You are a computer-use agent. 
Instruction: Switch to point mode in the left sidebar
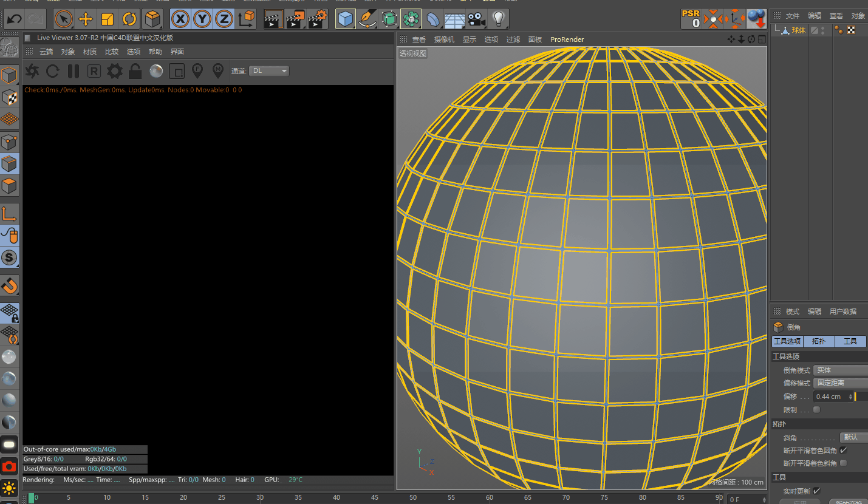[10, 142]
